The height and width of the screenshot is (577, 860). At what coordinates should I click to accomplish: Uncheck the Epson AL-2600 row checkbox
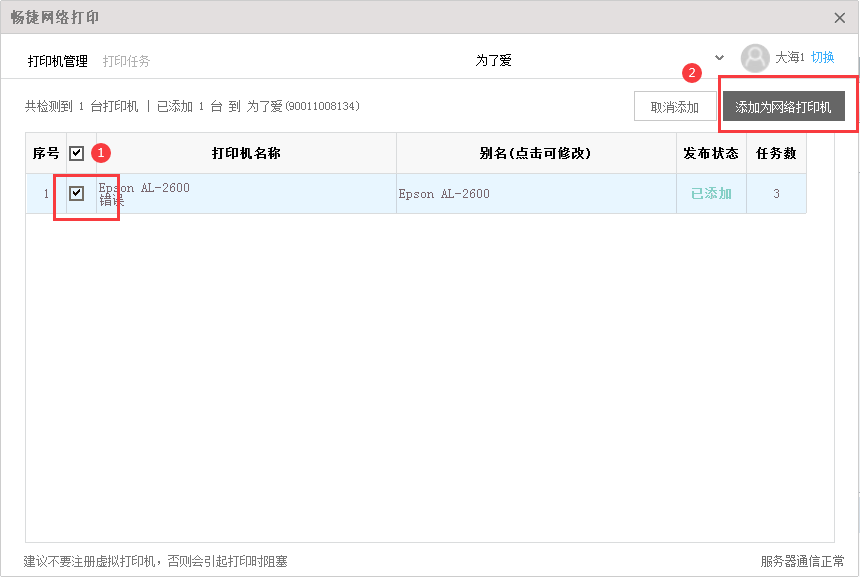click(77, 193)
